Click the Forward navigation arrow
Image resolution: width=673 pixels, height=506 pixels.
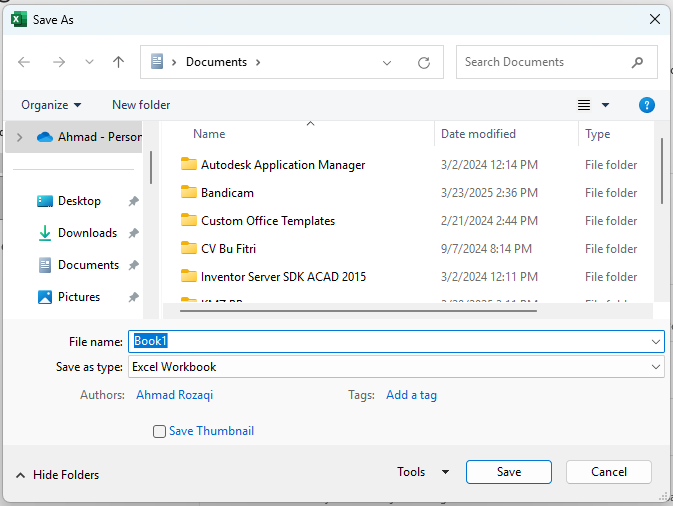pyautogui.click(x=58, y=62)
